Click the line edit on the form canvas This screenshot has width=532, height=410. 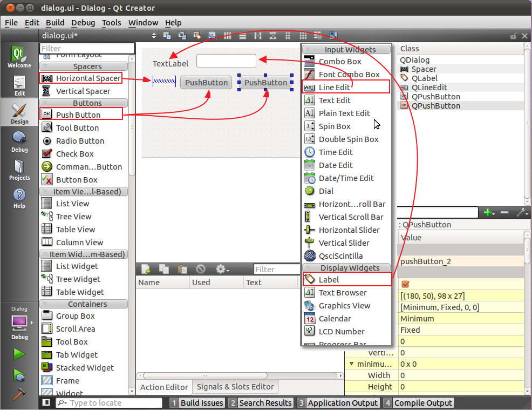tap(226, 61)
